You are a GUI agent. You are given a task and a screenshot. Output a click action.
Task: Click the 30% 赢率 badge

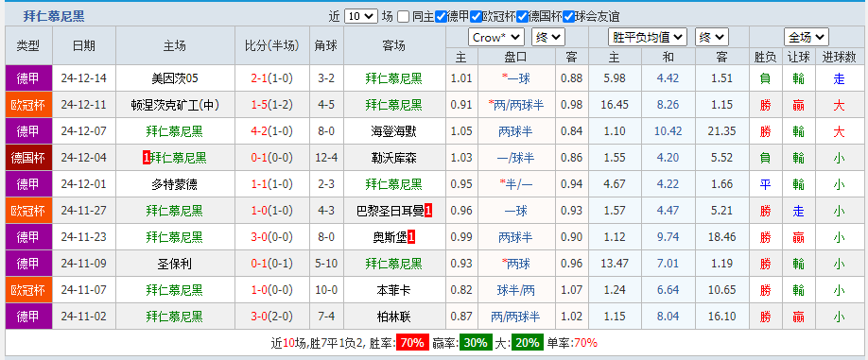(476, 343)
